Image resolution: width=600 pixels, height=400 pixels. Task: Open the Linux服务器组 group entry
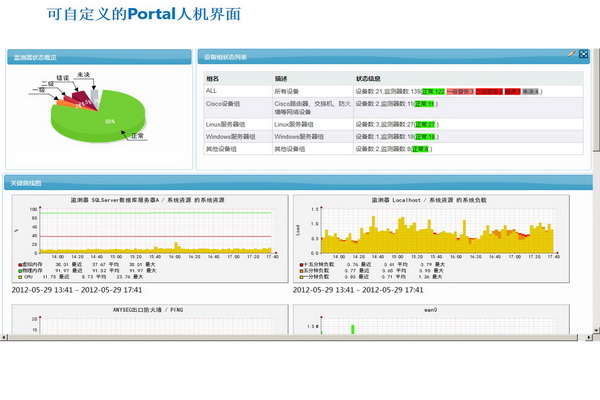click(x=228, y=123)
